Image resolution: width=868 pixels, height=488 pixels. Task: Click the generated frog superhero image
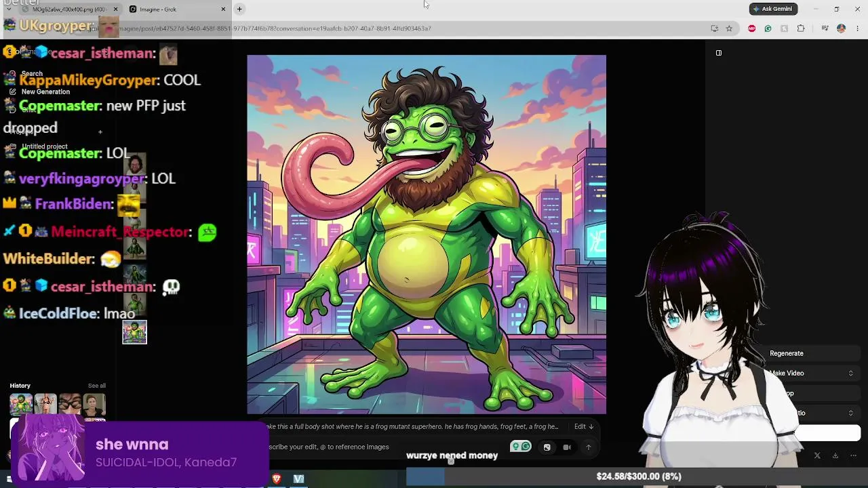[x=427, y=235]
